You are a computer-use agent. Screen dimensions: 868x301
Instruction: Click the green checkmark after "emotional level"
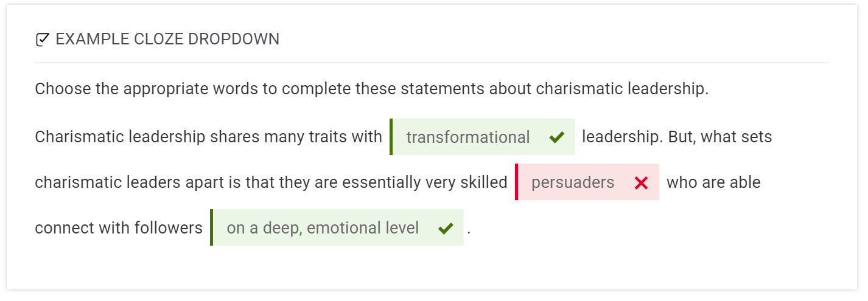point(446,229)
